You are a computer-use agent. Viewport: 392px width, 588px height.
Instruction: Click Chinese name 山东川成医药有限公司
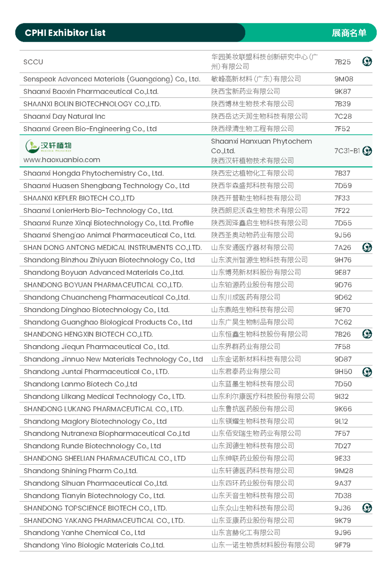246,297
